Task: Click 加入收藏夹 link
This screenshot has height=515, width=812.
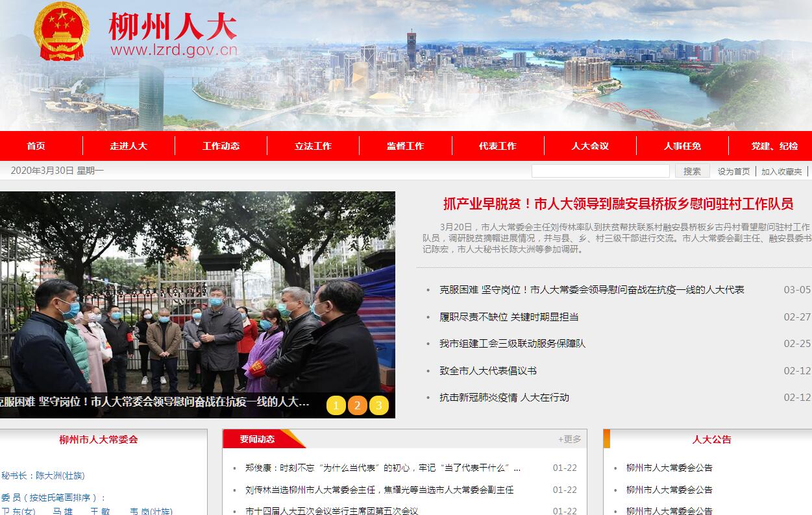Action: point(781,171)
